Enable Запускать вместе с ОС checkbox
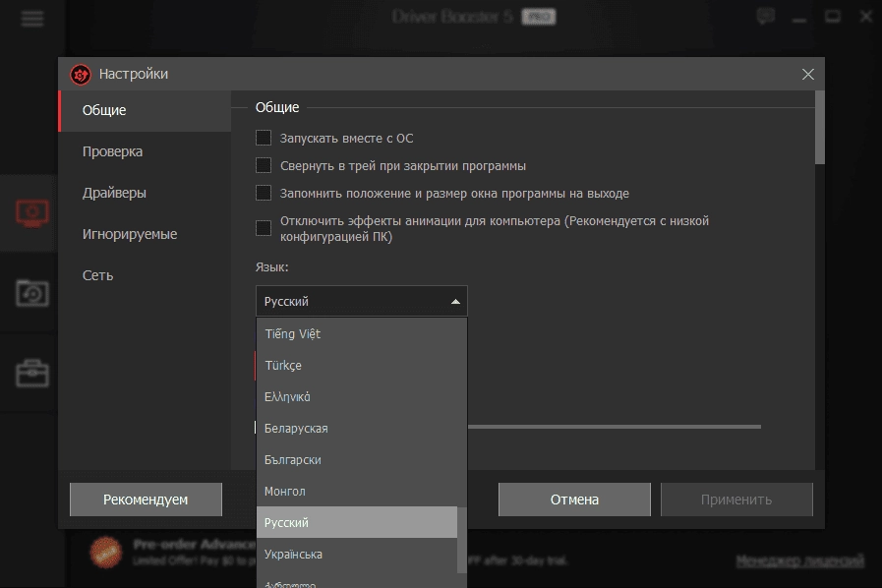882x588 pixels. (x=264, y=138)
